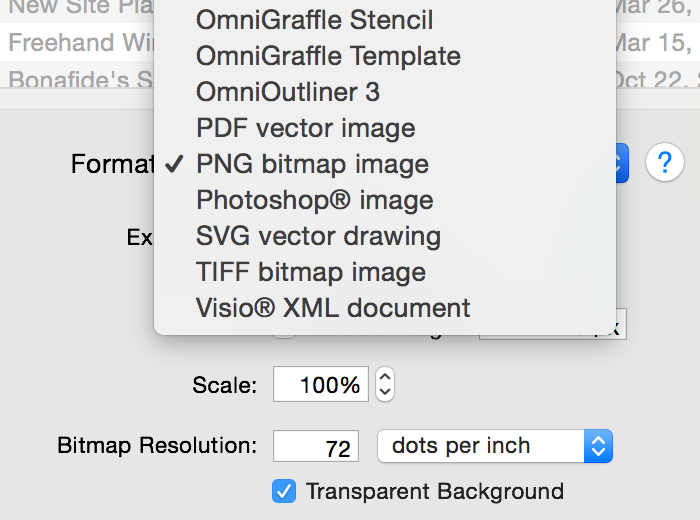The image size is (700, 520).
Task: Choose SVG vector drawing format
Action: tap(318, 236)
